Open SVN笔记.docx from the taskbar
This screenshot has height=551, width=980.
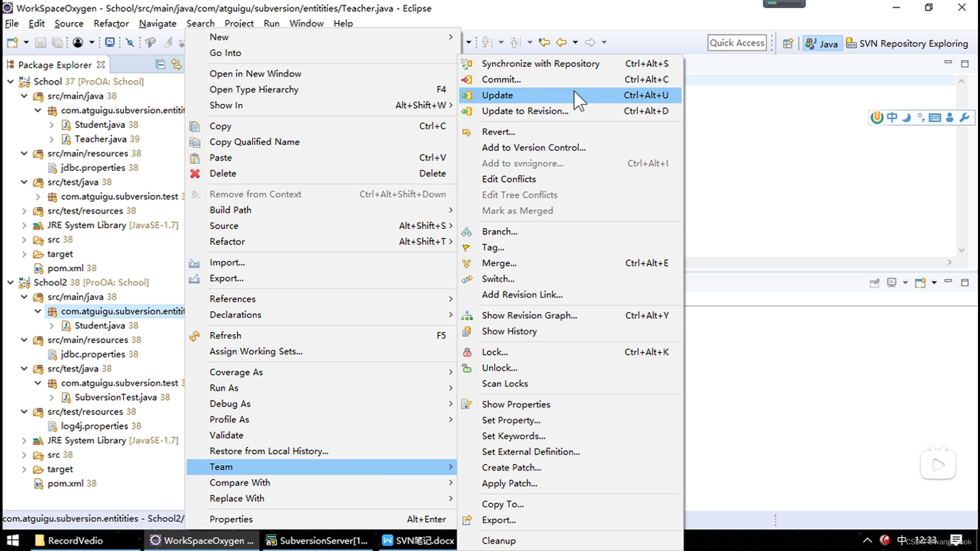click(418, 540)
